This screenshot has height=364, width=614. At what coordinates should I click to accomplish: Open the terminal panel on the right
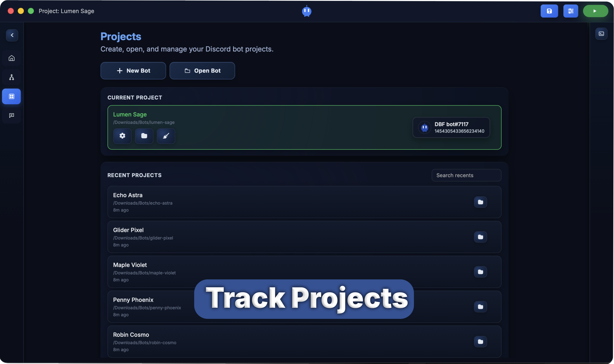click(601, 34)
